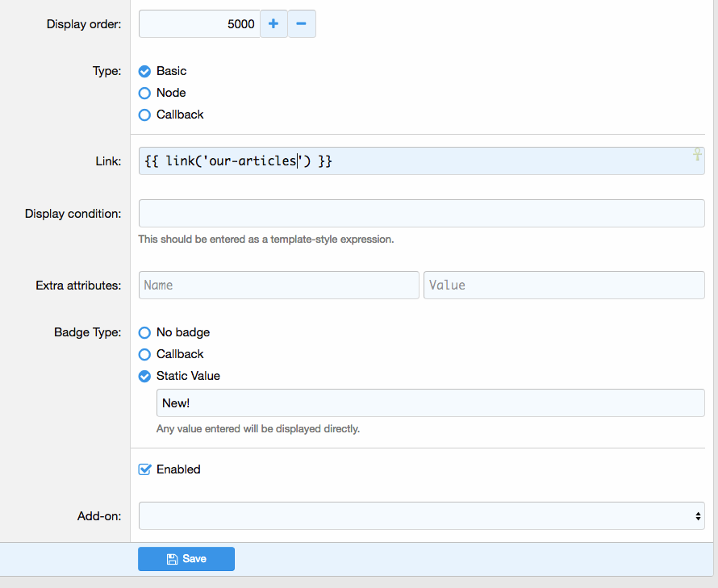
Task: Choose Callback under Type
Action: pos(145,115)
